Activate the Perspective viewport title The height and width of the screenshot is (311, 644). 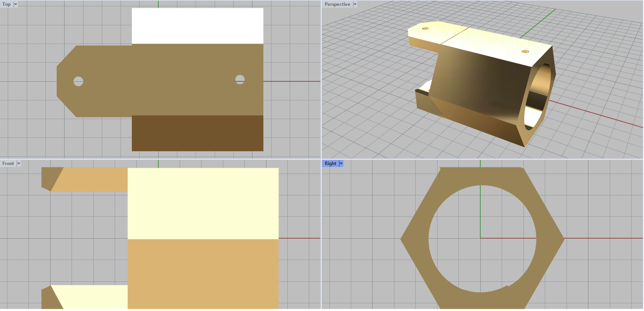click(337, 4)
